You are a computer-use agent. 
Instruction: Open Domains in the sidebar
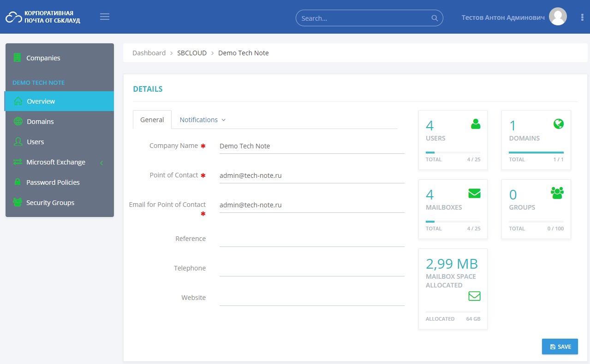click(x=60, y=121)
